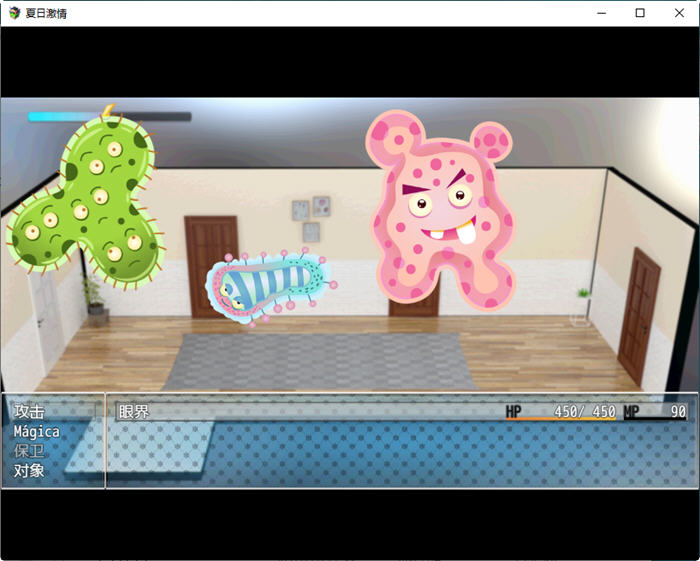700x561 pixels.
Task: Choose the 攻击 attack command
Action: pos(30,412)
